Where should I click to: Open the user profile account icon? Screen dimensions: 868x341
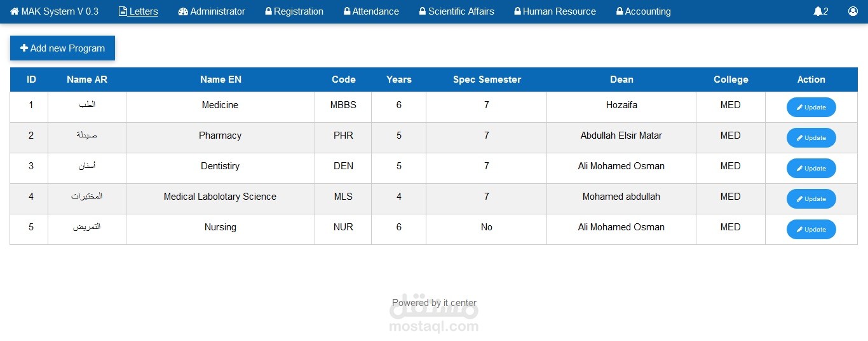tap(853, 11)
